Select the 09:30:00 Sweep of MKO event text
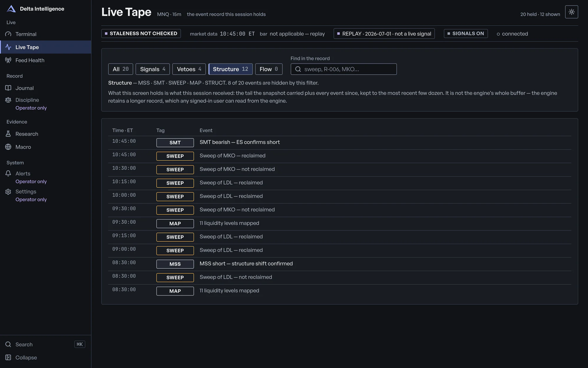 pos(237,210)
